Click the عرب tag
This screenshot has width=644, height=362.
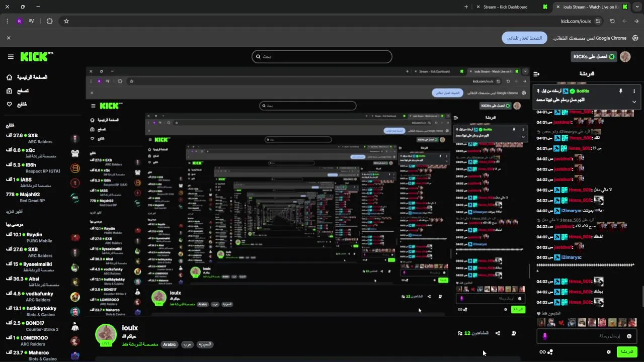186,344
